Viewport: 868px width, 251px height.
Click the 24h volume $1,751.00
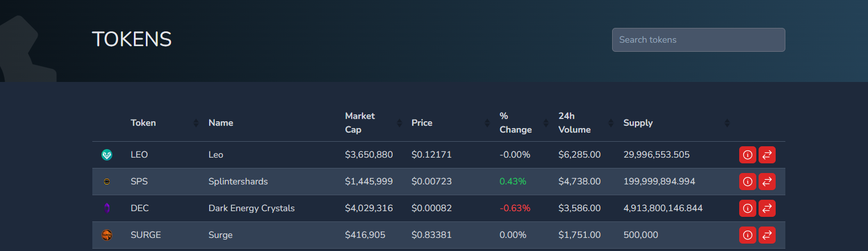[580, 235]
